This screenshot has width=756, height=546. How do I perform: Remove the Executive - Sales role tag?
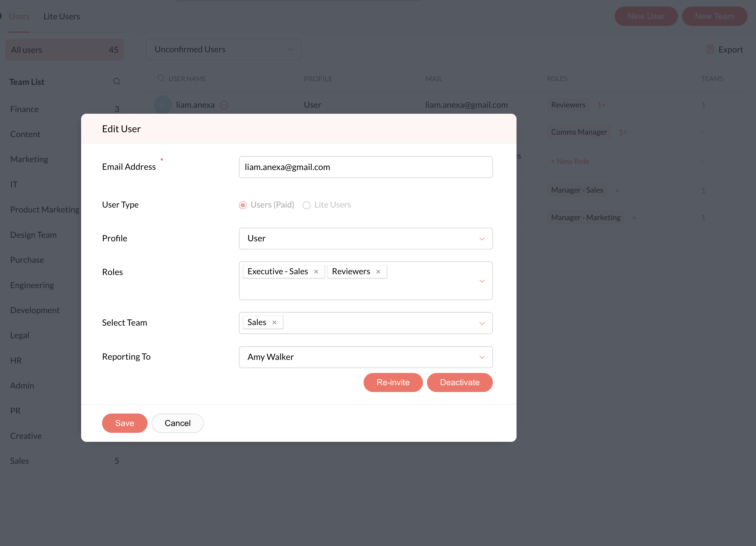tap(316, 272)
